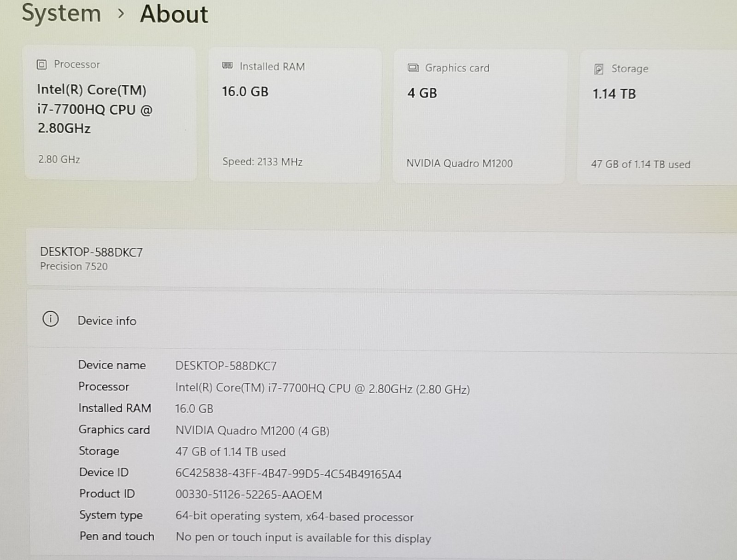The image size is (737, 560).
Task: Select DESKTOP-588DKC7 value in Device name row
Action: (226, 366)
